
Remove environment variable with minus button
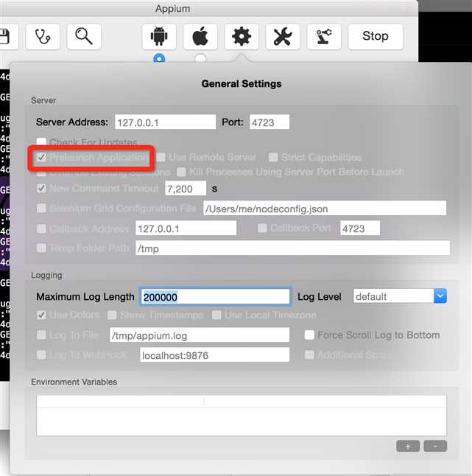(435, 447)
